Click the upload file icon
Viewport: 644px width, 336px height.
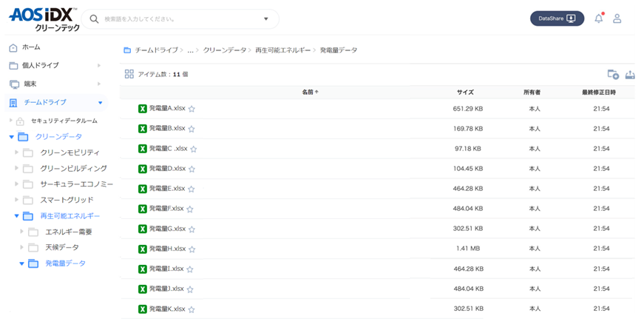630,75
